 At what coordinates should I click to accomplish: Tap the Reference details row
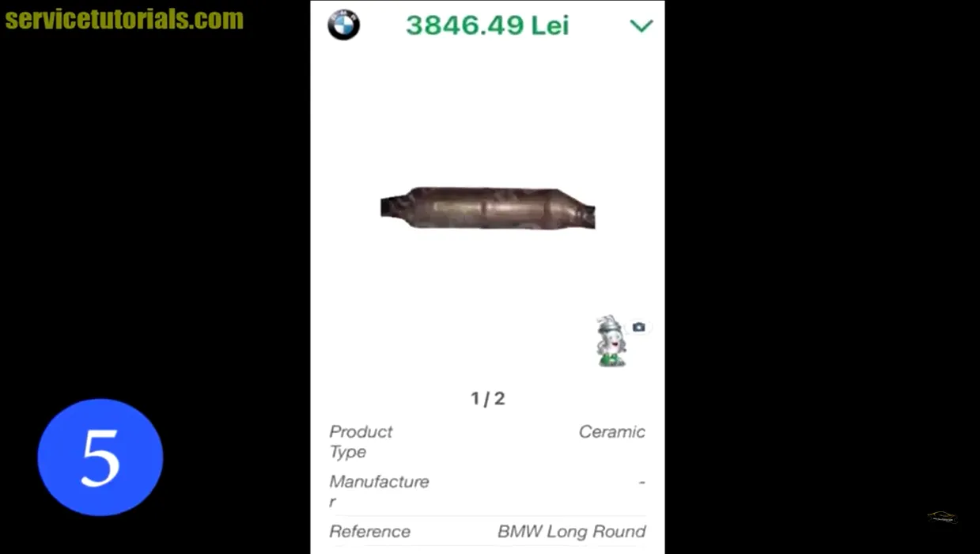[487, 532]
